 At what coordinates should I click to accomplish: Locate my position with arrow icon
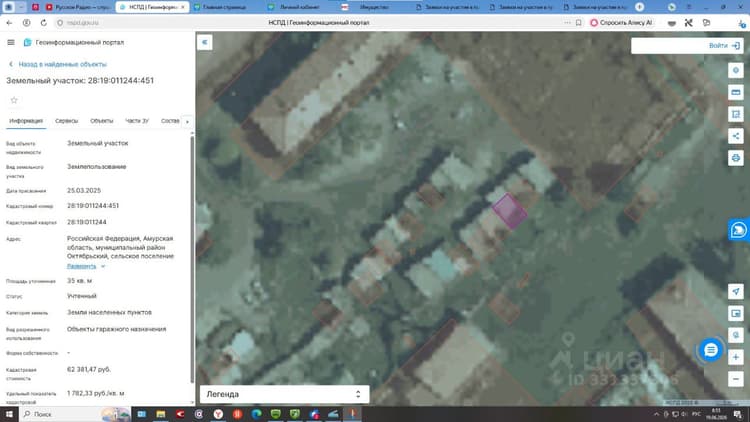736,291
